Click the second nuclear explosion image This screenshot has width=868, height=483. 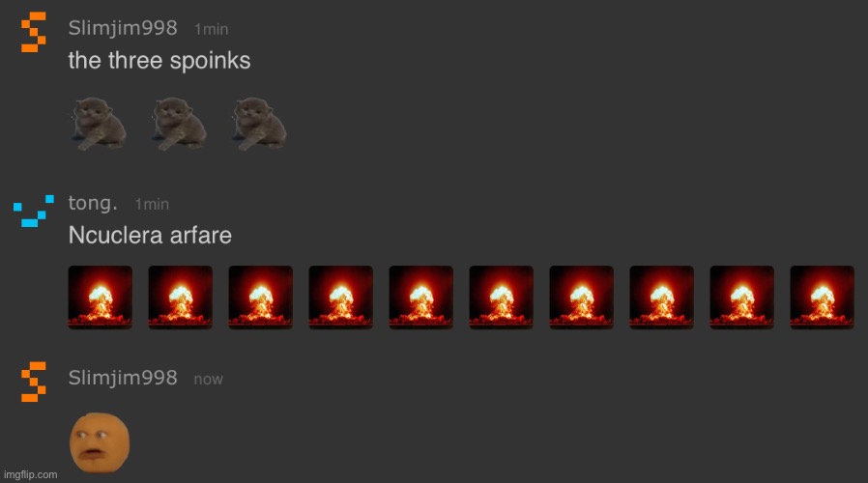pyautogui.click(x=181, y=298)
